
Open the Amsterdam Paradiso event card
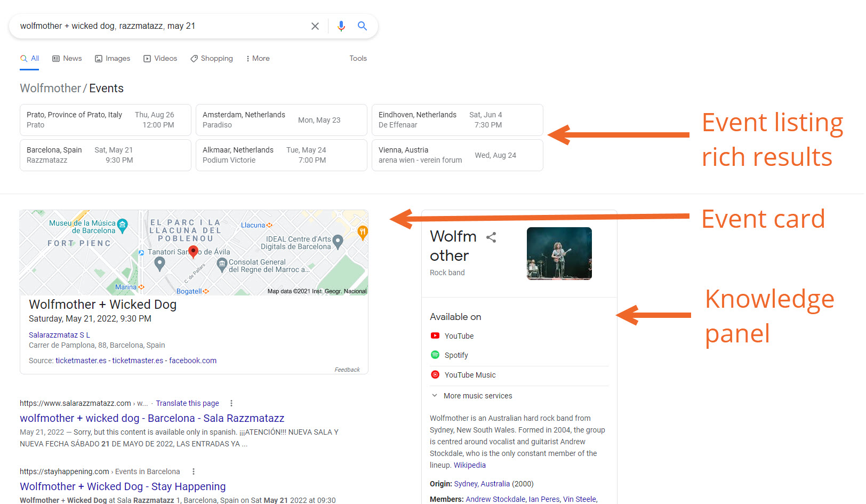(282, 120)
